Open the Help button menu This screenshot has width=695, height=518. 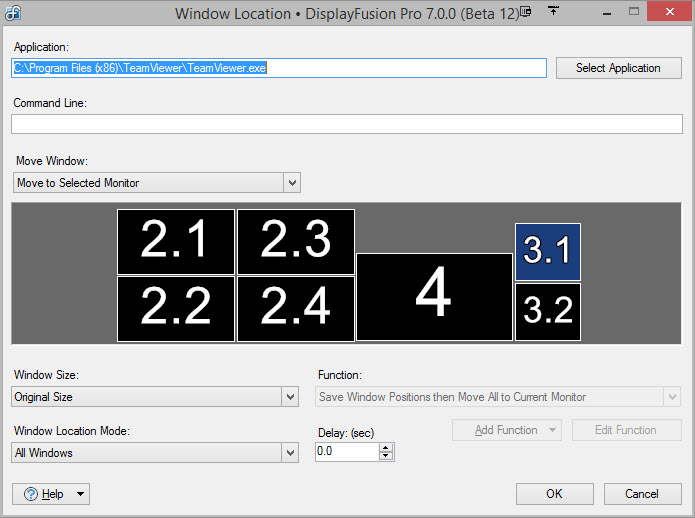[50, 494]
